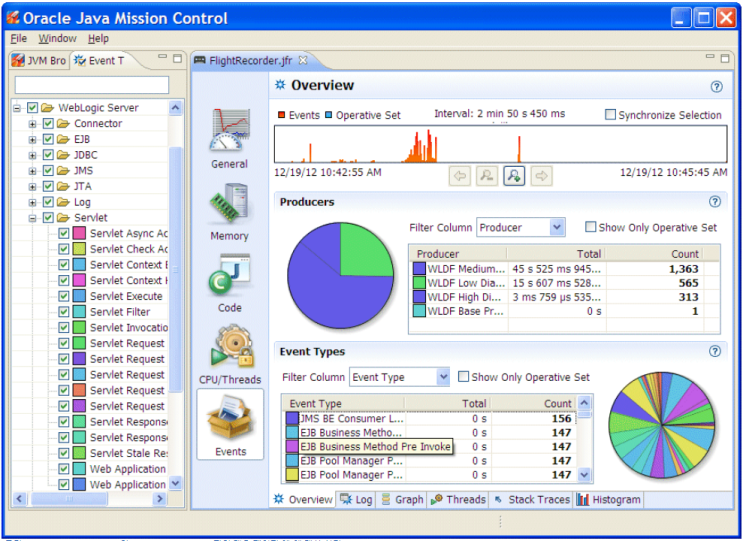The height and width of the screenshot is (541, 743).
Task: Open the Event Type filter column dropdown
Action: coord(399,377)
